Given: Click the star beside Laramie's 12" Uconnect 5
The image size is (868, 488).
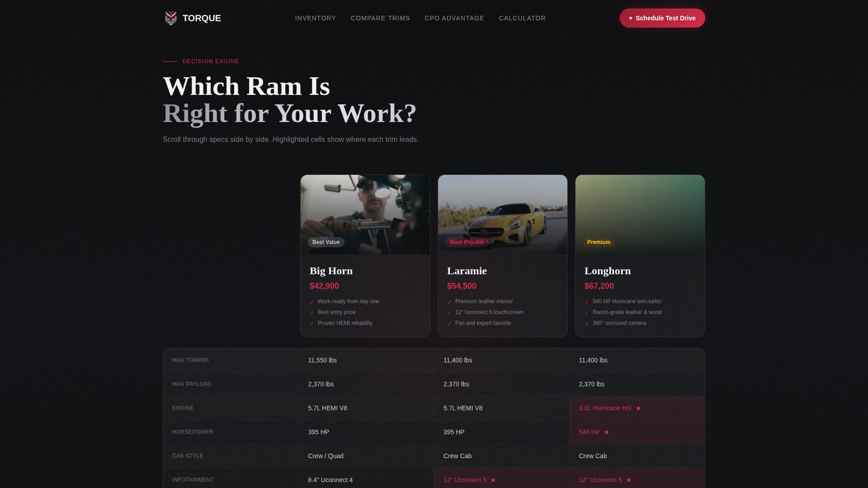Looking at the screenshot, I should [493, 480].
